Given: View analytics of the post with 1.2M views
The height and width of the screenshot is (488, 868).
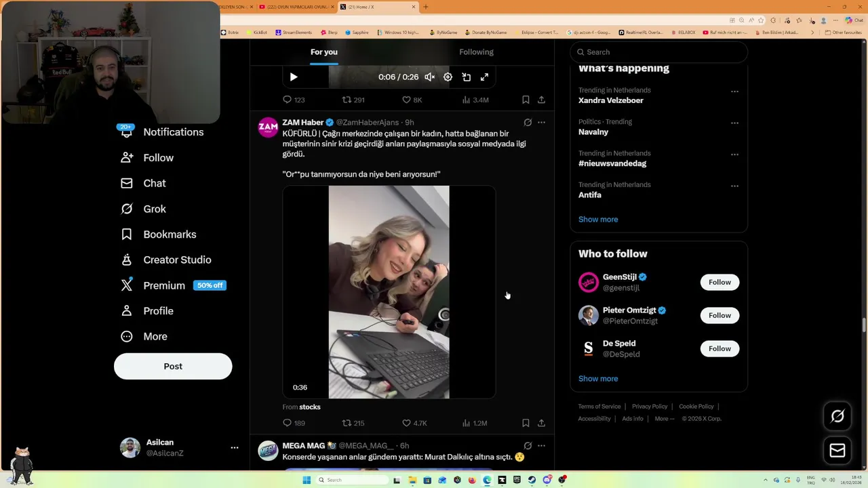Looking at the screenshot, I should [475, 423].
